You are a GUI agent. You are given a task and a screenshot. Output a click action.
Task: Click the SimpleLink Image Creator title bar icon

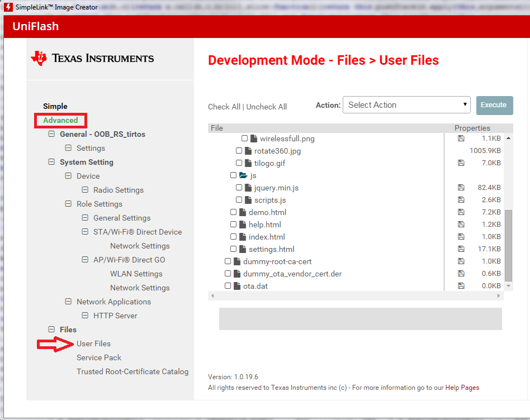coord(8,7)
